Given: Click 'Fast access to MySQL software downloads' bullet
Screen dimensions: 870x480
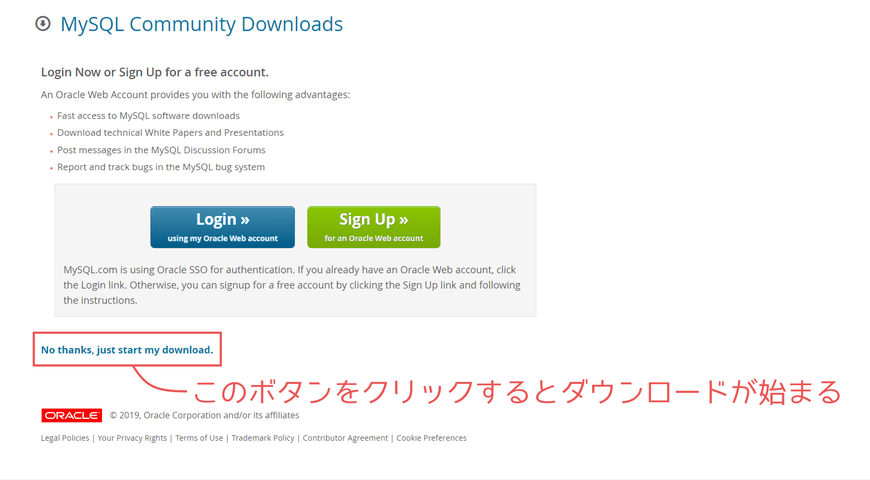Looking at the screenshot, I should (x=148, y=115).
